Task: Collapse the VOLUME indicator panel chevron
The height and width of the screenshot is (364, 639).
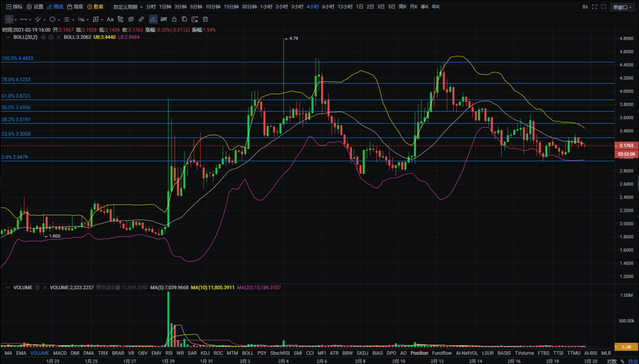Action: pyautogui.click(x=8, y=287)
